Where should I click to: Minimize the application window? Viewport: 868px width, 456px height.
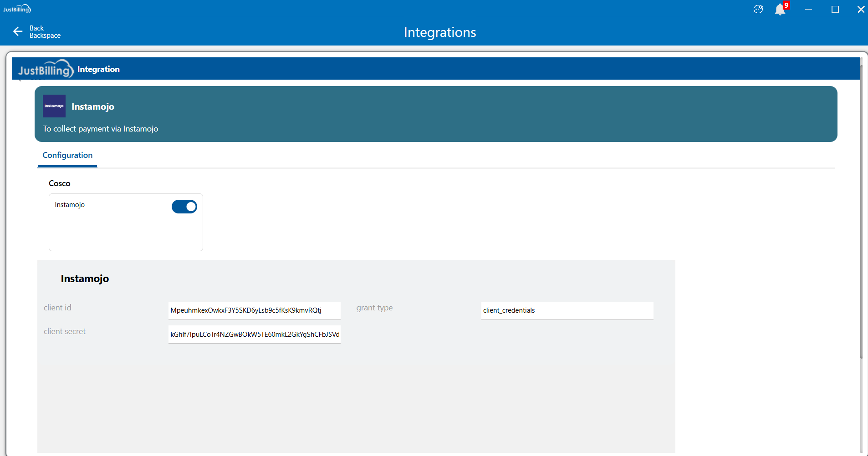808,10
